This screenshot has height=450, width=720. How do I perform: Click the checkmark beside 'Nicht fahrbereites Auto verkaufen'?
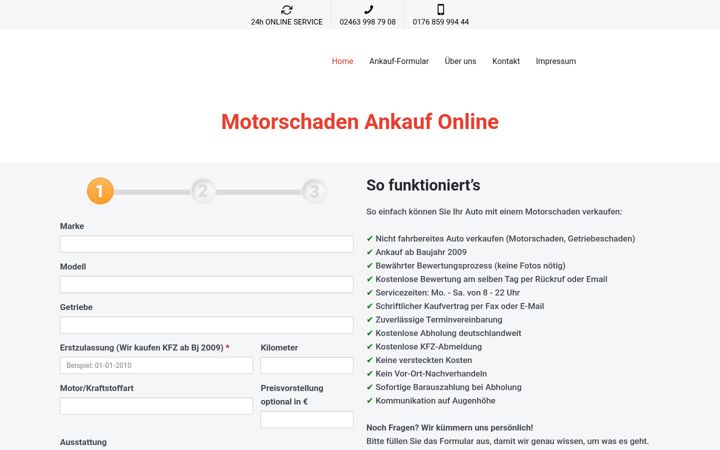click(370, 238)
